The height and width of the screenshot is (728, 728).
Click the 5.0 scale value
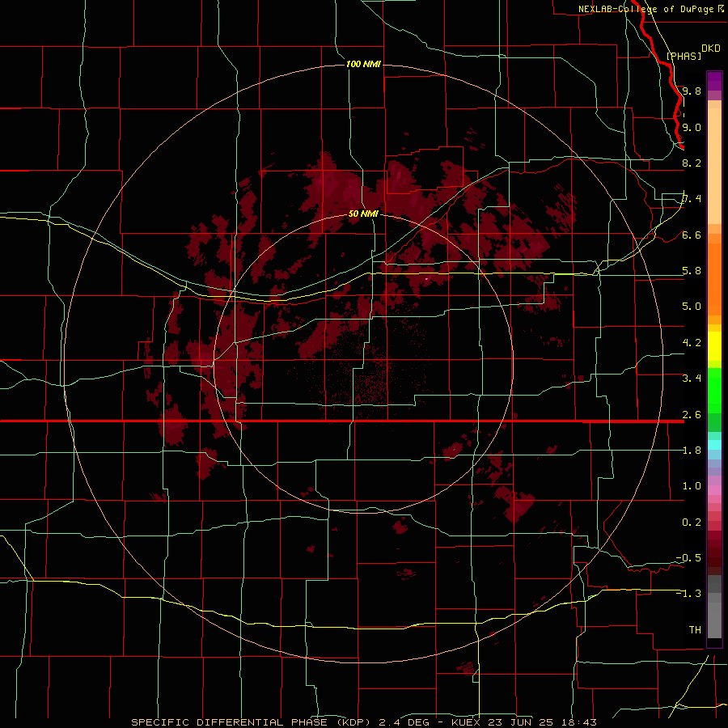point(692,307)
